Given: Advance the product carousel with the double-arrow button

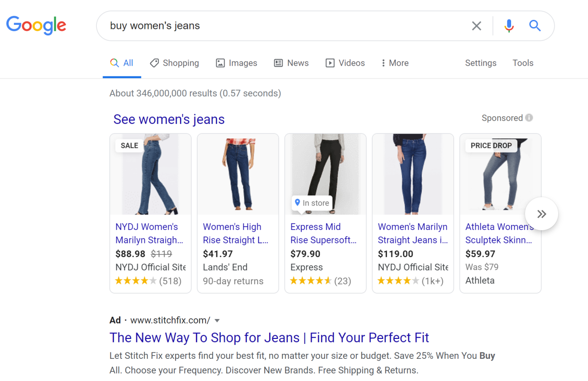Looking at the screenshot, I should point(541,214).
